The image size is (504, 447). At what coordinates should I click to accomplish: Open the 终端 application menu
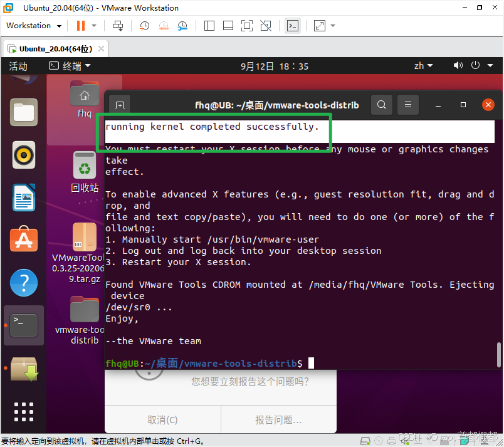pos(70,66)
